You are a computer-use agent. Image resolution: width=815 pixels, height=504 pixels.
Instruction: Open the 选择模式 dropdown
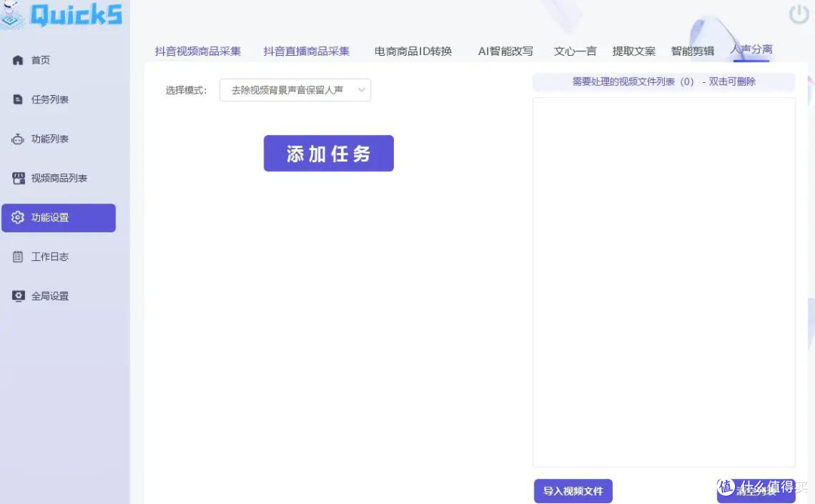click(295, 91)
